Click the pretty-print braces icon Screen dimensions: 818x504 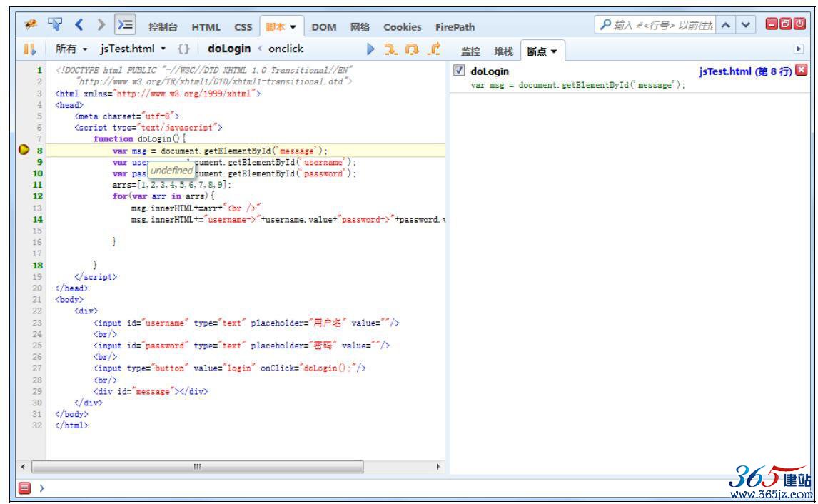183,49
